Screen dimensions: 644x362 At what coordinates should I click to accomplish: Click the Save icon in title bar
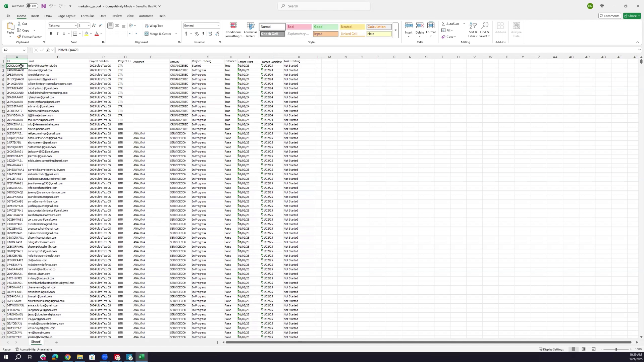(x=44, y=6)
